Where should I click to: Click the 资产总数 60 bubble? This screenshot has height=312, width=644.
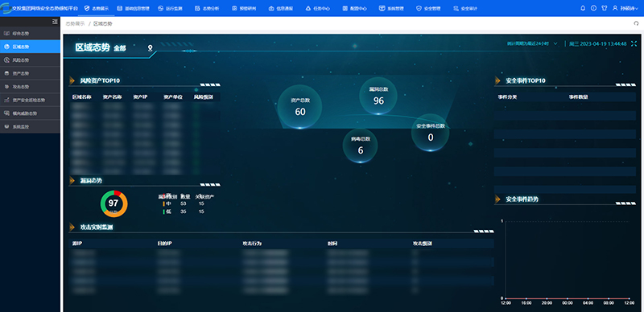(x=299, y=107)
